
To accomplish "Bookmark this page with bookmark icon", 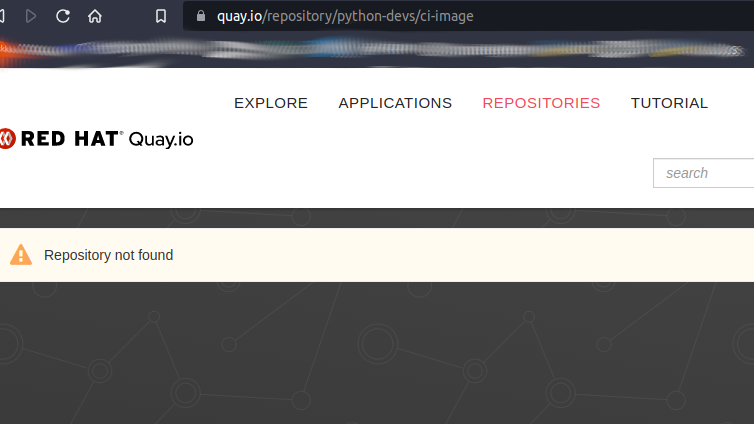I will [161, 16].
